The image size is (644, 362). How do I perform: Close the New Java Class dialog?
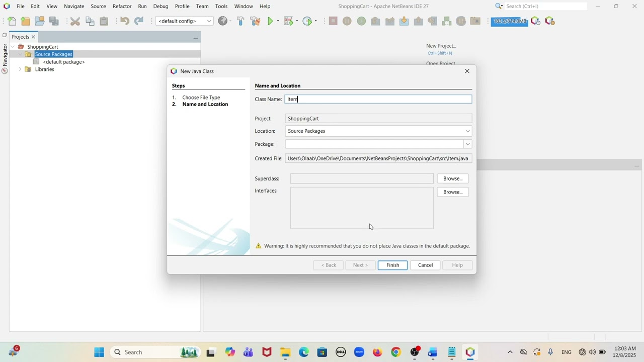tap(467, 71)
